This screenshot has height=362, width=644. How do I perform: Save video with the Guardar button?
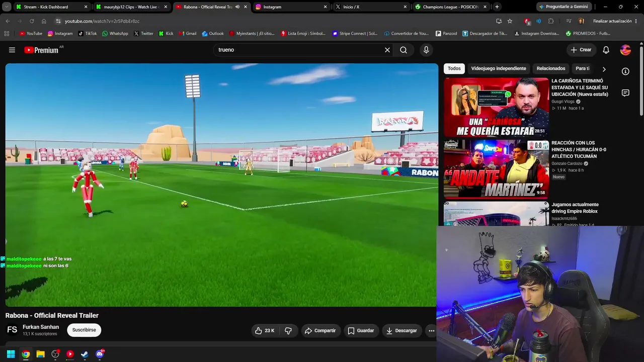tap(361, 330)
